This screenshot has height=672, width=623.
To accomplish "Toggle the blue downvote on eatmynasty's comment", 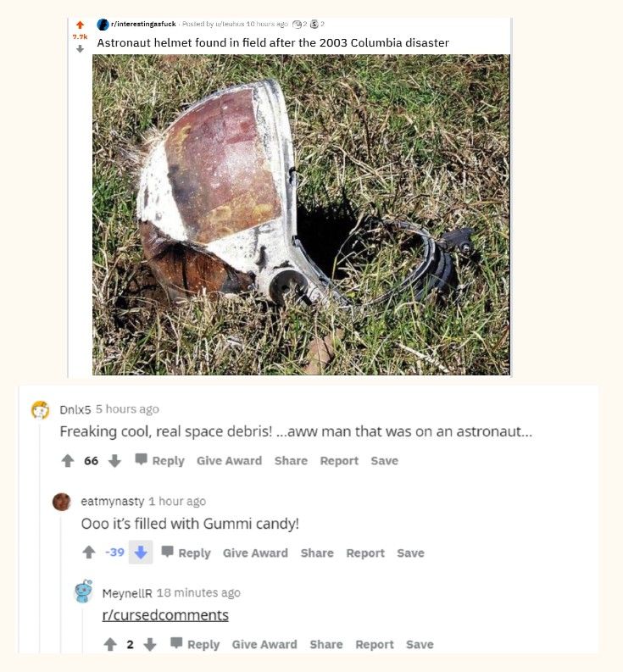I will coord(141,553).
